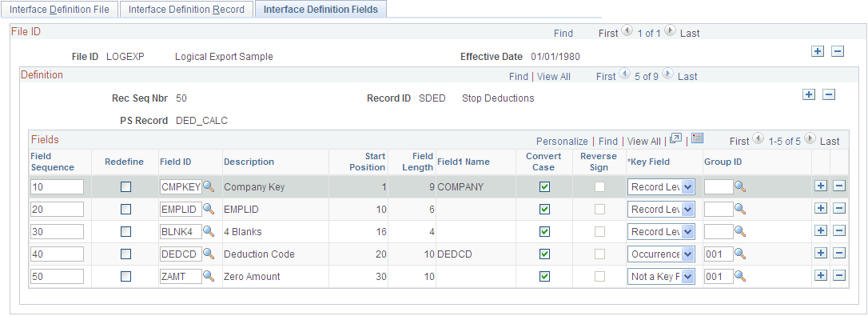Add a new File ID row
This screenshot has width=868, height=316.
pos(818,51)
